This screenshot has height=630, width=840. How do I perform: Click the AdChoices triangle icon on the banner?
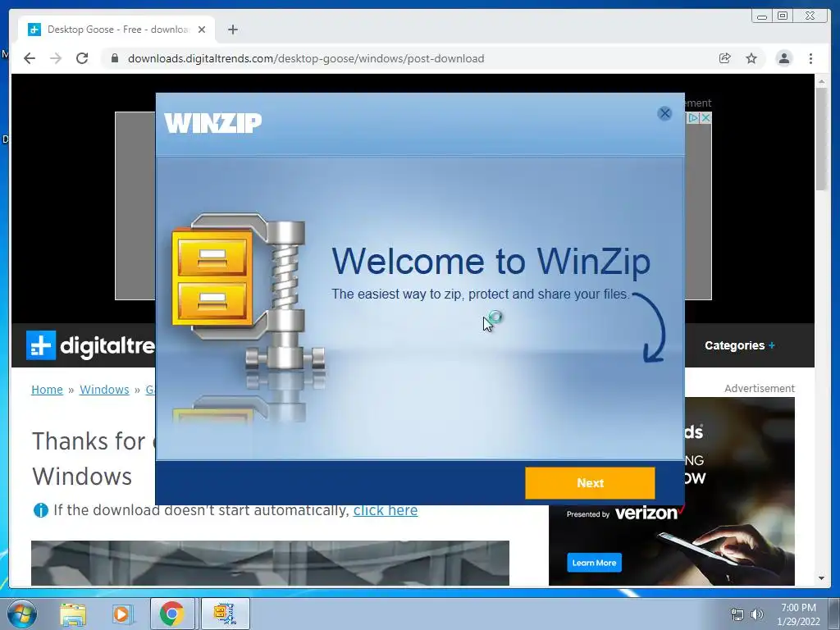(693, 117)
